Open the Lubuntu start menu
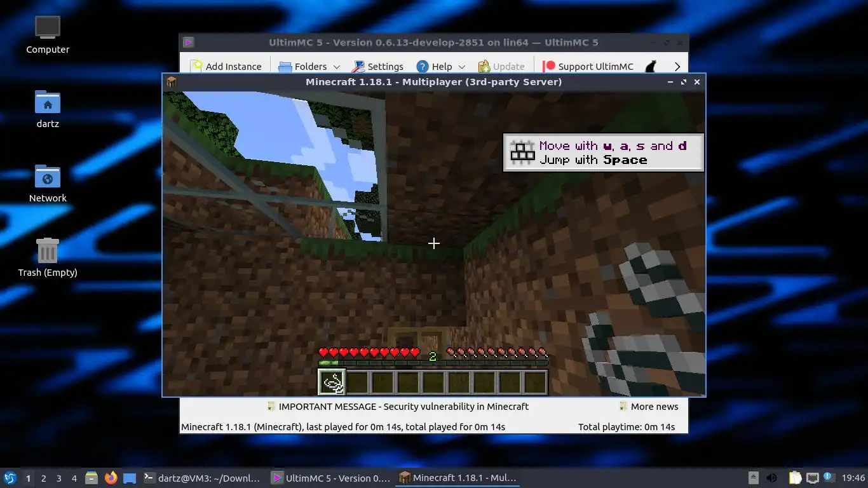Image resolution: width=868 pixels, height=488 pixels. click(x=10, y=478)
